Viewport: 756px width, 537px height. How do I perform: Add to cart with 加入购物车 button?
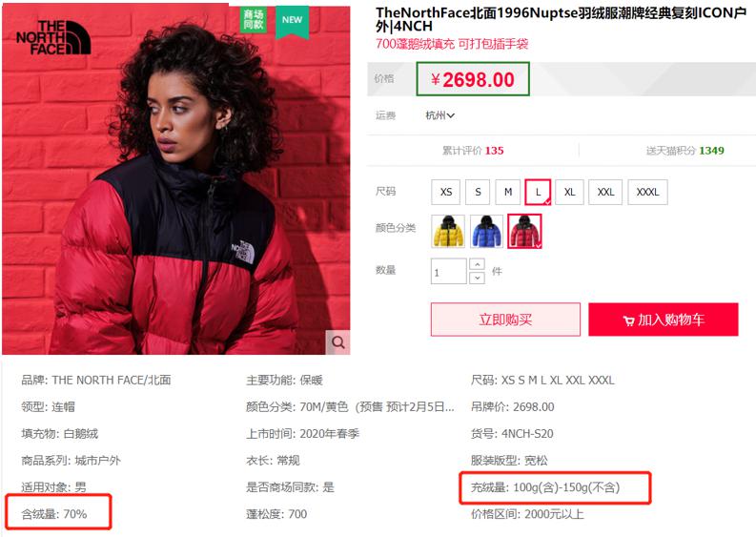pos(663,320)
